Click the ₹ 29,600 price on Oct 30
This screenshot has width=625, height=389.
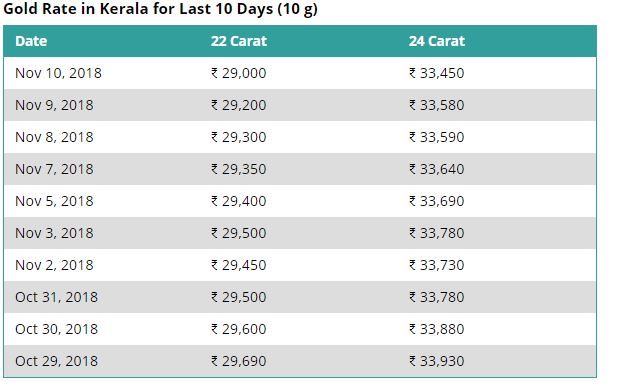[x=238, y=329]
